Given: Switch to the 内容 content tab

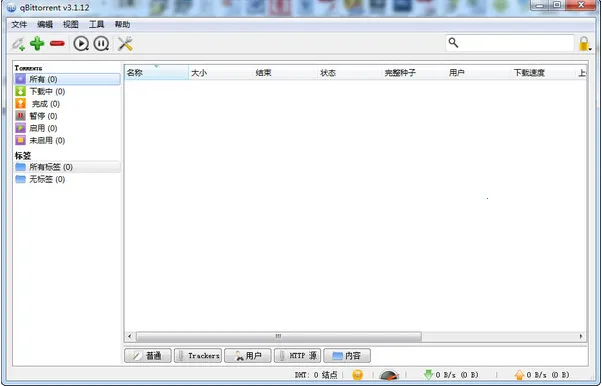Looking at the screenshot, I should pyautogui.click(x=347, y=356).
